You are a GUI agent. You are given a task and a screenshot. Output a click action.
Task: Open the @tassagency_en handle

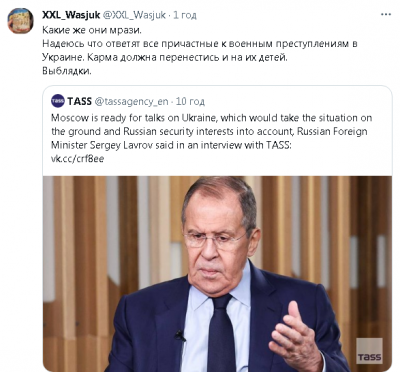[x=132, y=101]
